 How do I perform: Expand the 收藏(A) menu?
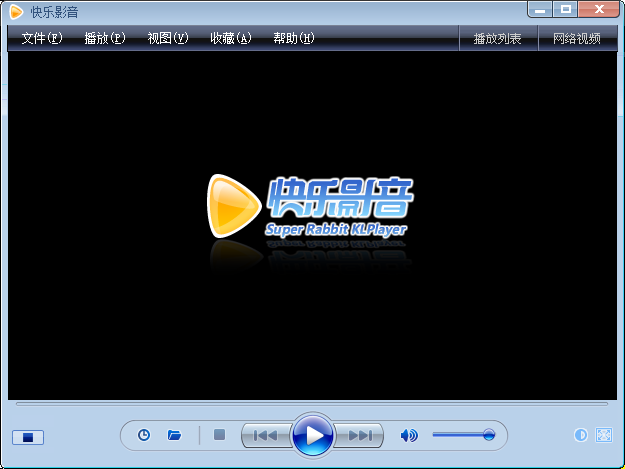[230, 39]
